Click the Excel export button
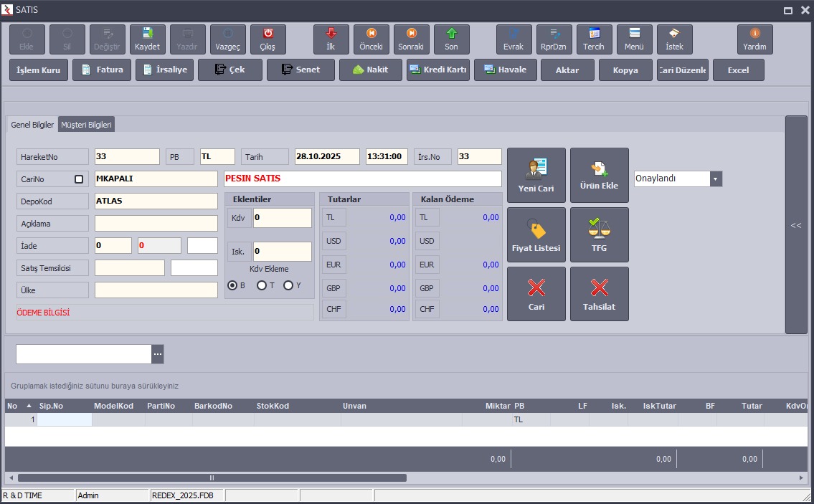Image resolution: width=814 pixels, height=504 pixels. tap(738, 70)
